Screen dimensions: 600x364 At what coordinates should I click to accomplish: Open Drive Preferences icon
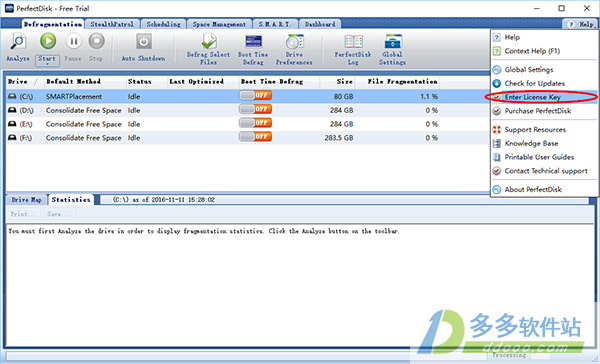pyautogui.click(x=294, y=41)
